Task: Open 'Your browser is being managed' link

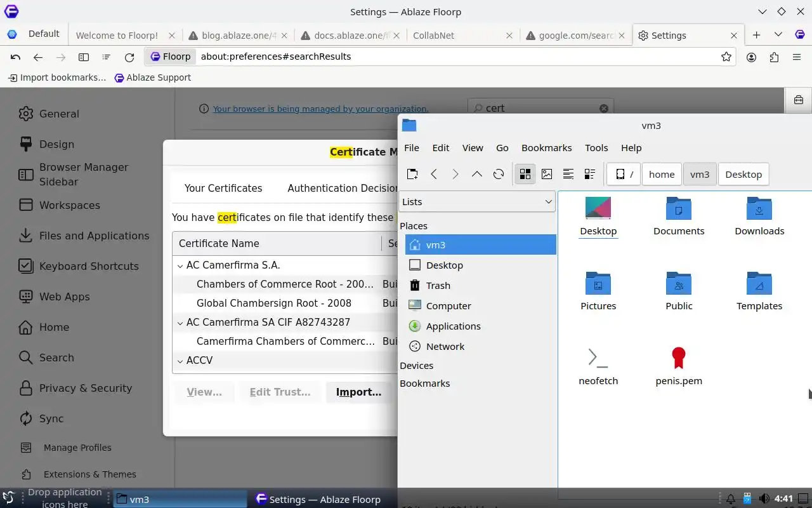Action: pyautogui.click(x=320, y=109)
